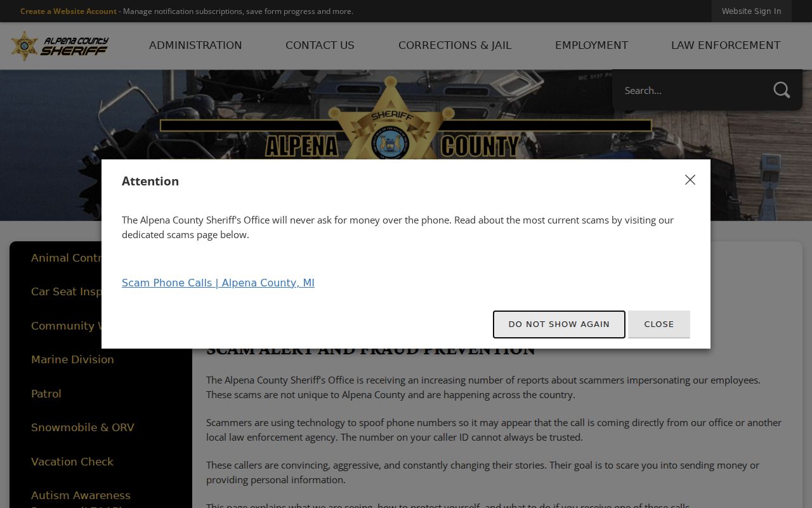The width and height of the screenshot is (812, 508).
Task: Click the Alpena County Sheriff logo
Action: (x=60, y=46)
